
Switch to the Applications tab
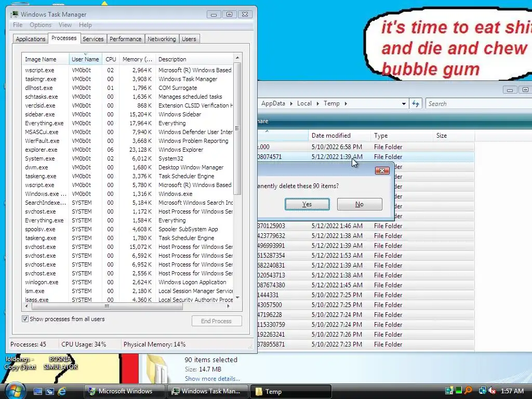click(x=31, y=39)
